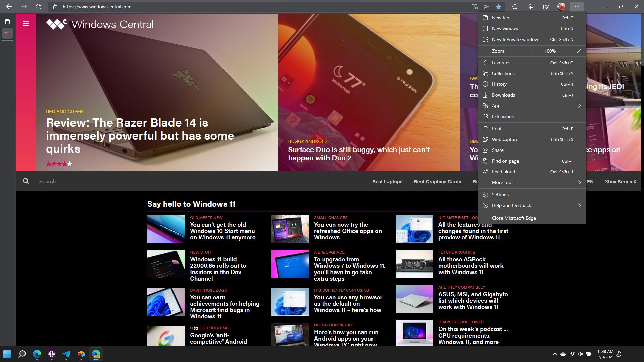Select New tab menu item
The height and width of the screenshot is (362, 644).
[x=532, y=18]
